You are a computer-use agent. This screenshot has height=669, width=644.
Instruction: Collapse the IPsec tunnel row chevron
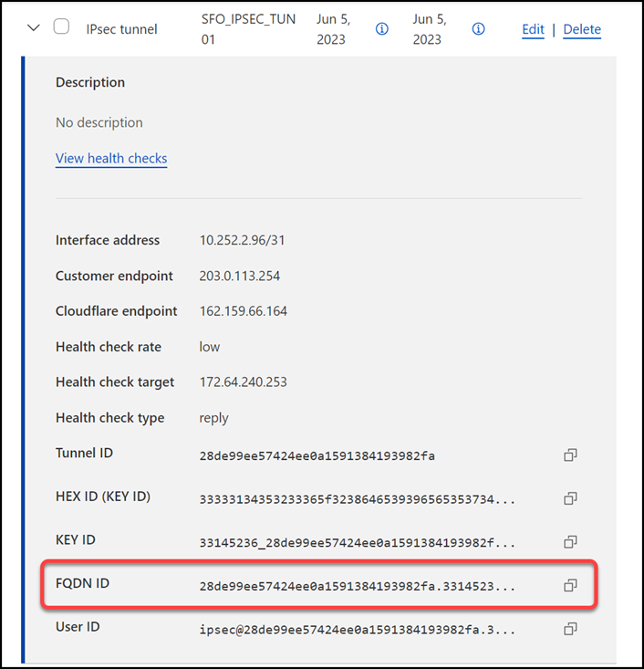tap(34, 28)
